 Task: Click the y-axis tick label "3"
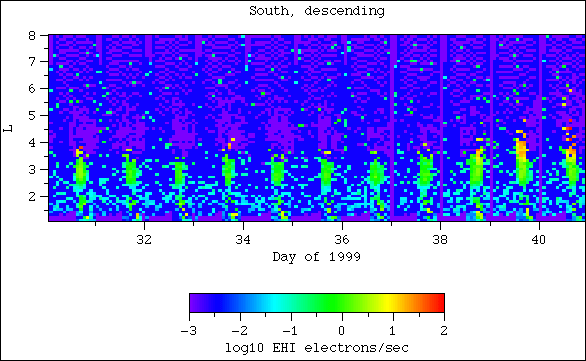(32, 169)
